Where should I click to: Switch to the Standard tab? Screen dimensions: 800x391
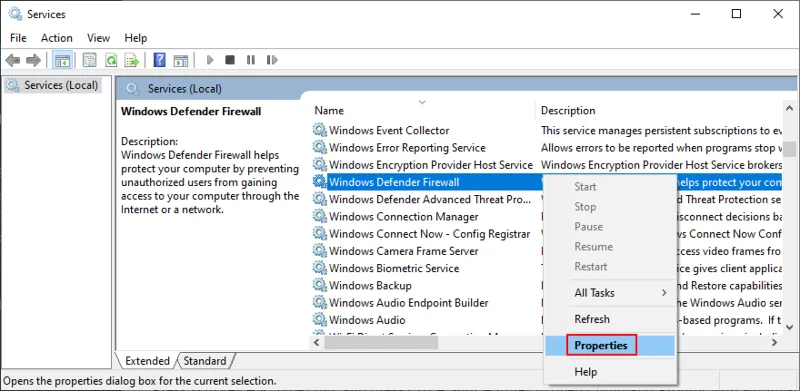(x=205, y=361)
